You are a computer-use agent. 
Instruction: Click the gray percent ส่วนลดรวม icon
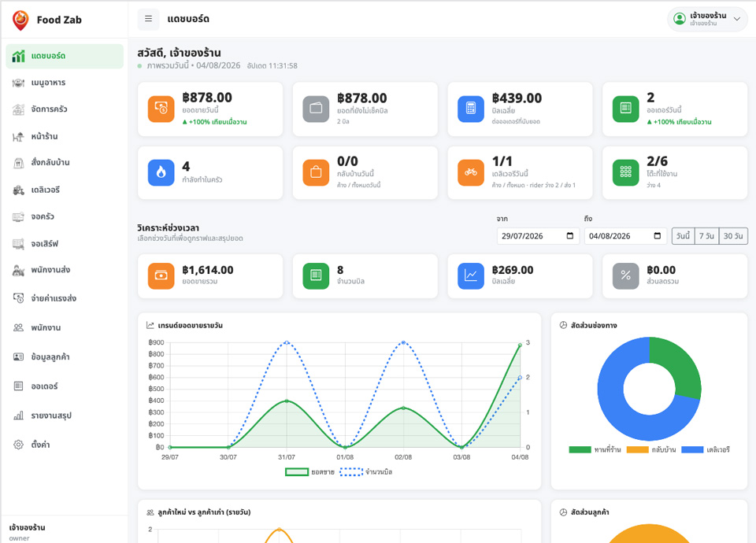(x=625, y=276)
